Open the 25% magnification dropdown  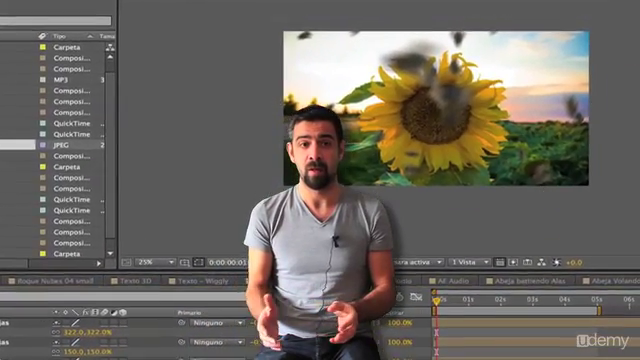point(155,262)
